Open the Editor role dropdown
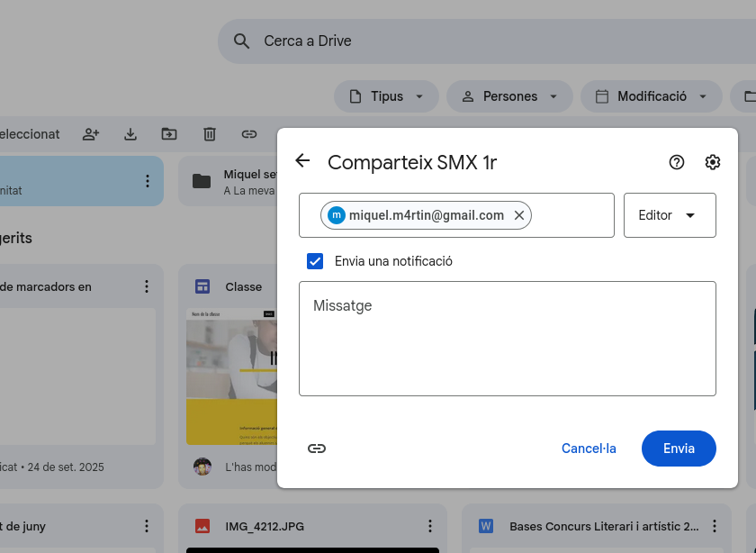This screenshot has width=756, height=553. coord(669,215)
